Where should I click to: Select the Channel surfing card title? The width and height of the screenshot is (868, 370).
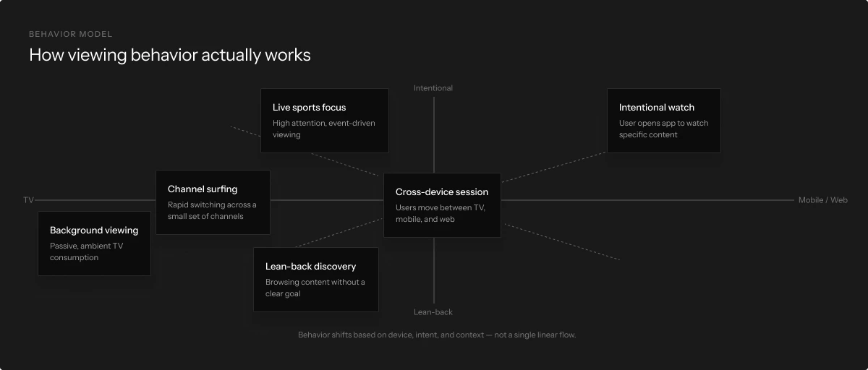coord(203,189)
